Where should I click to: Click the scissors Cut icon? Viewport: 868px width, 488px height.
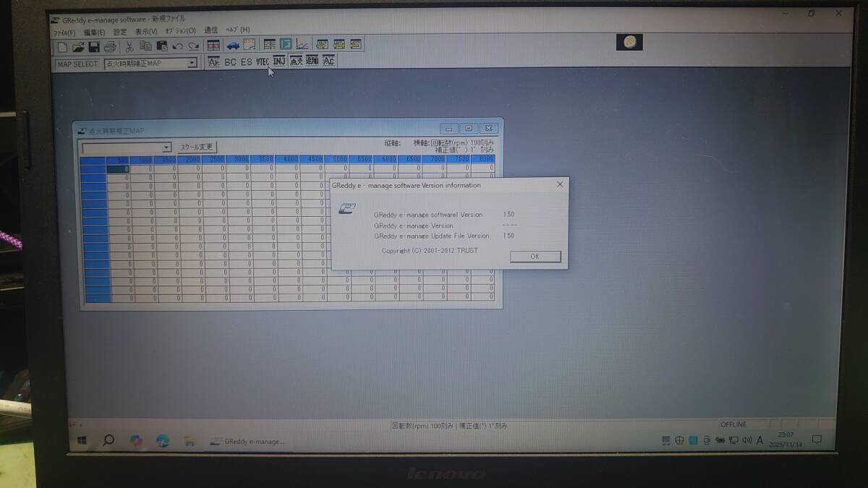[x=129, y=46]
